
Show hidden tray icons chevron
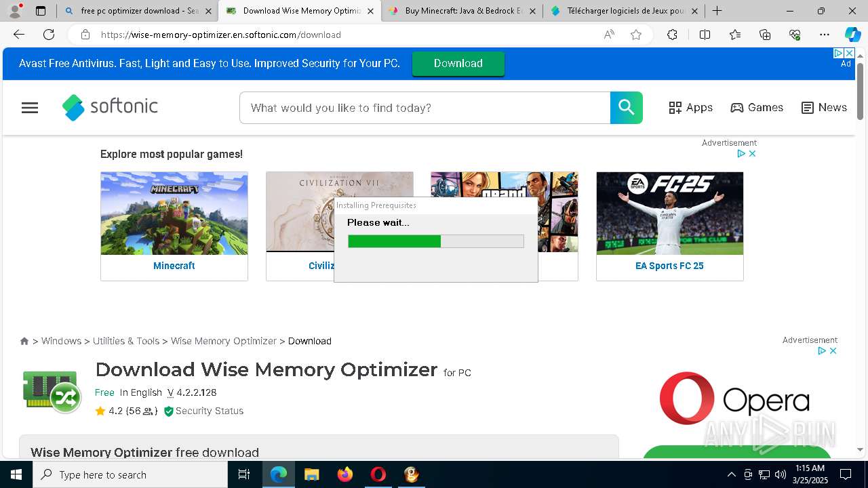tap(731, 474)
